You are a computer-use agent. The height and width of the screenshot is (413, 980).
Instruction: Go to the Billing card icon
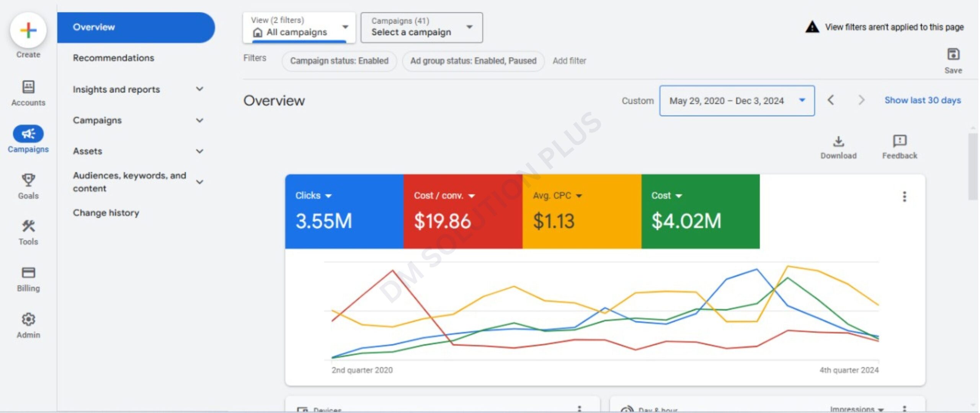click(28, 273)
